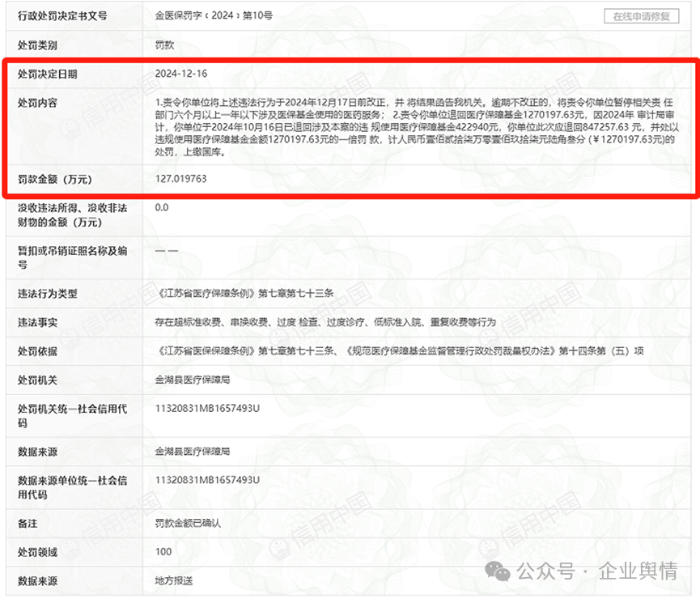The image size is (700, 599).
Task: Click the confiscated amount value 0.0
Action: (x=162, y=207)
